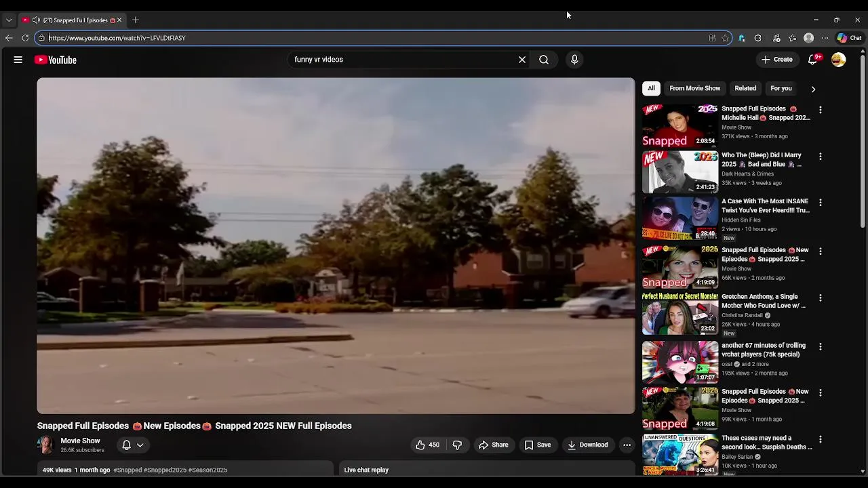Play Michelle Hall Snapped thumbnail 2:08:54
The width and height of the screenshot is (868, 488).
click(x=680, y=125)
